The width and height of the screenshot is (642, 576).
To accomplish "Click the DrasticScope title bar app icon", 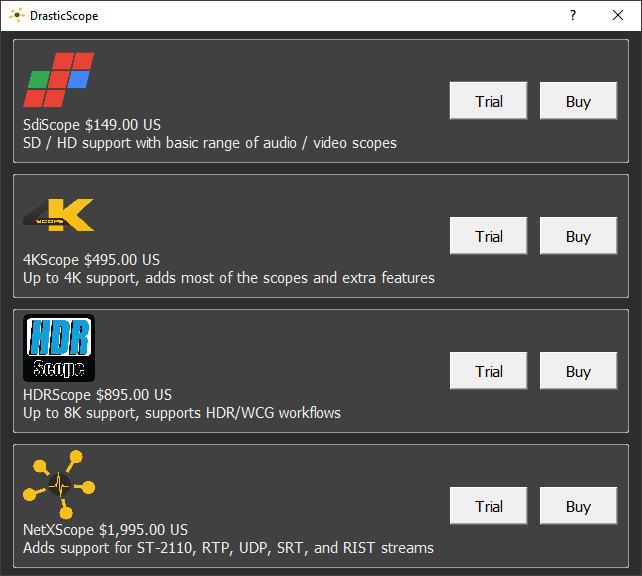I will tap(17, 16).
